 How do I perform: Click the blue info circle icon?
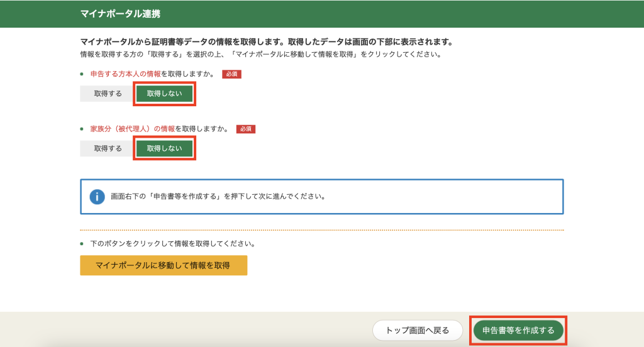[97, 197]
